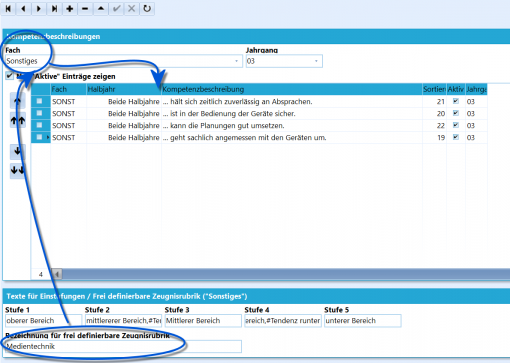
Task: Click 'Beide Halbjahre' in Sortierung 21 row
Action: (x=134, y=101)
